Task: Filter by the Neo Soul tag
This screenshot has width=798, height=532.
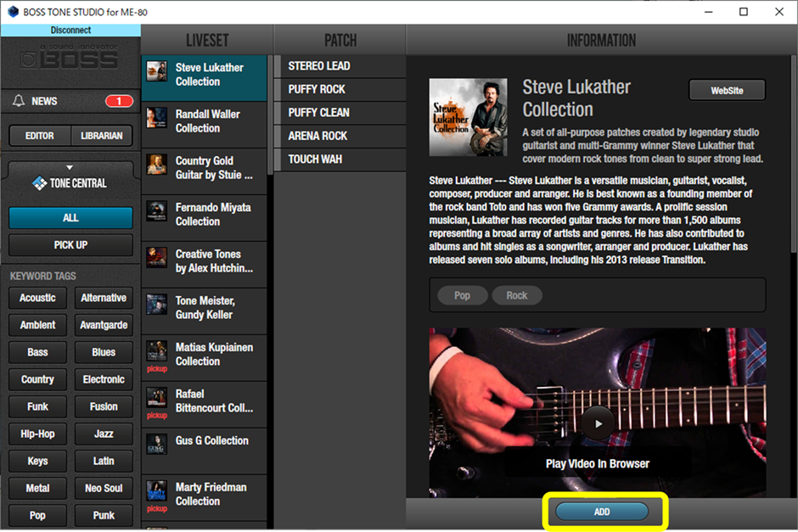Action: click(104, 488)
